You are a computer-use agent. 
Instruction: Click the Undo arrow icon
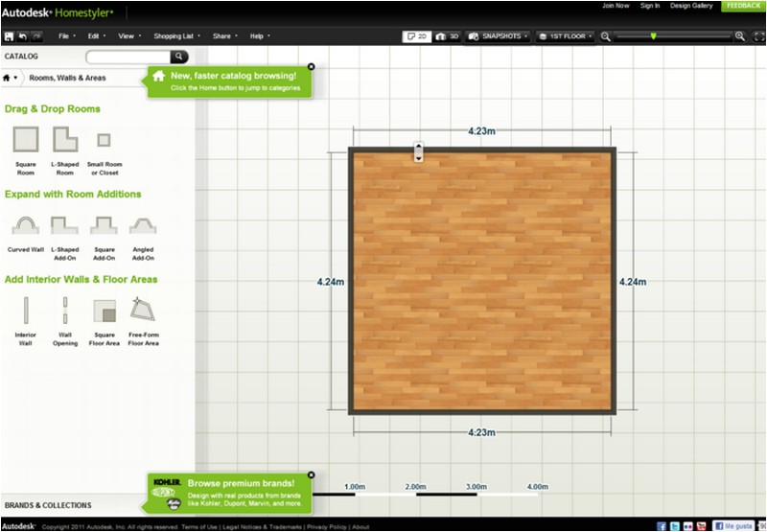(23, 36)
